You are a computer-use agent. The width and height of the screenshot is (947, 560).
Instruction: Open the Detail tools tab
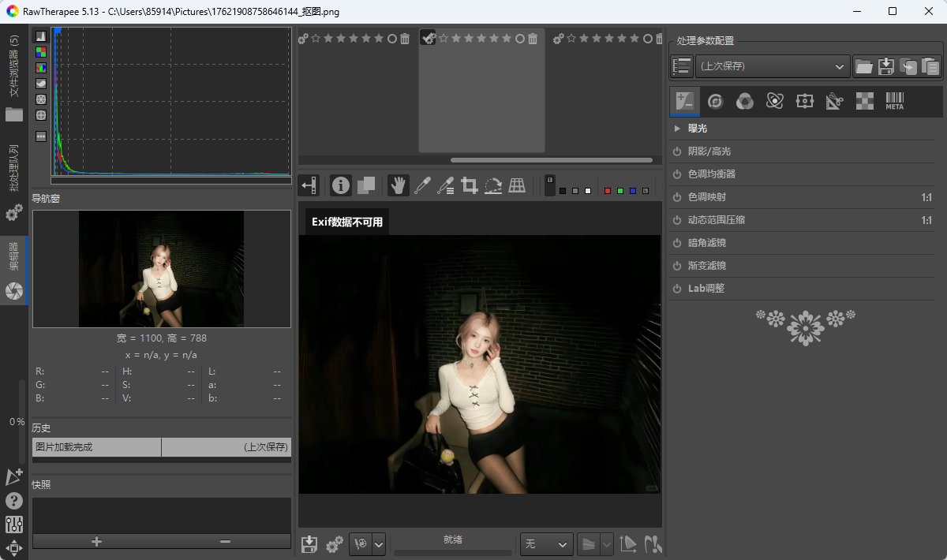pyautogui.click(x=716, y=101)
